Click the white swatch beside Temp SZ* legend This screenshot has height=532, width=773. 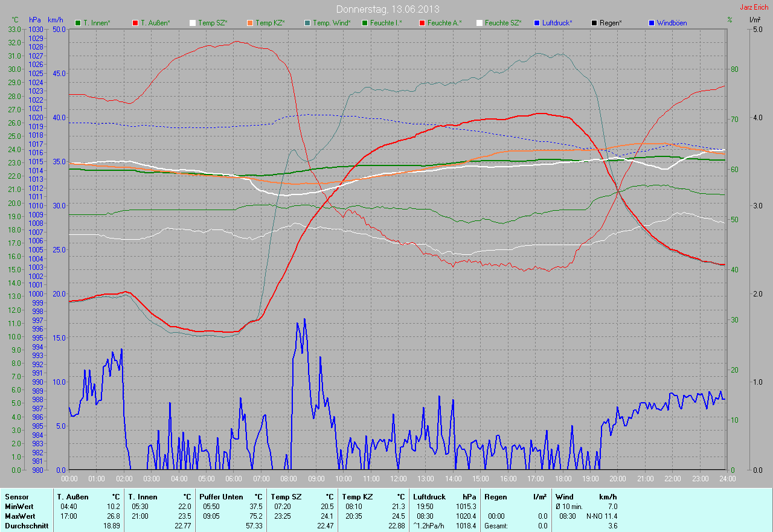[193, 23]
